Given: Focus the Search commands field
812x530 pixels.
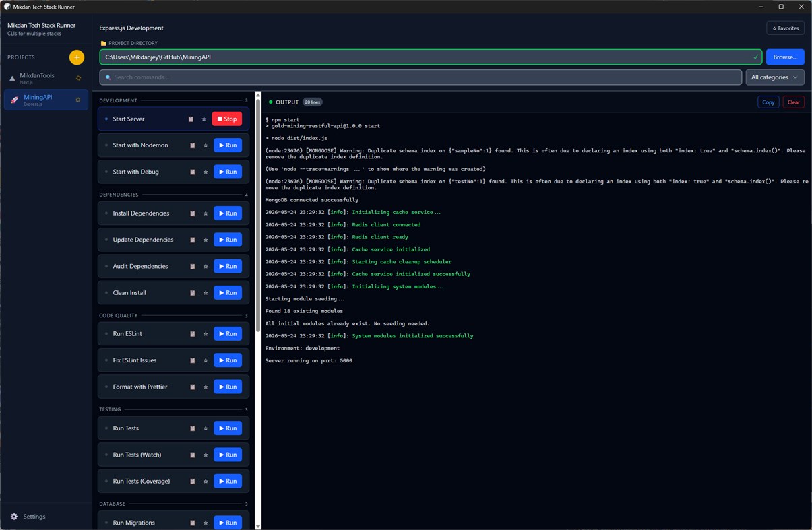Looking at the screenshot, I should pyautogui.click(x=421, y=77).
